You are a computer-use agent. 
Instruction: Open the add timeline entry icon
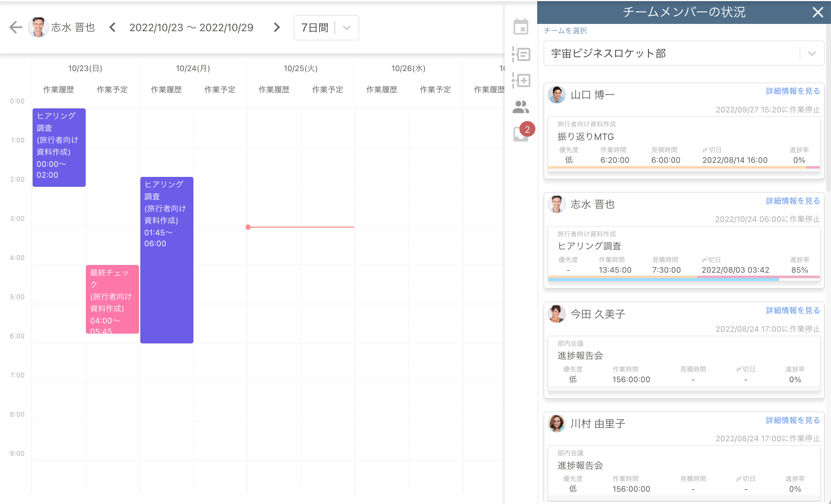tap(522, 80)
